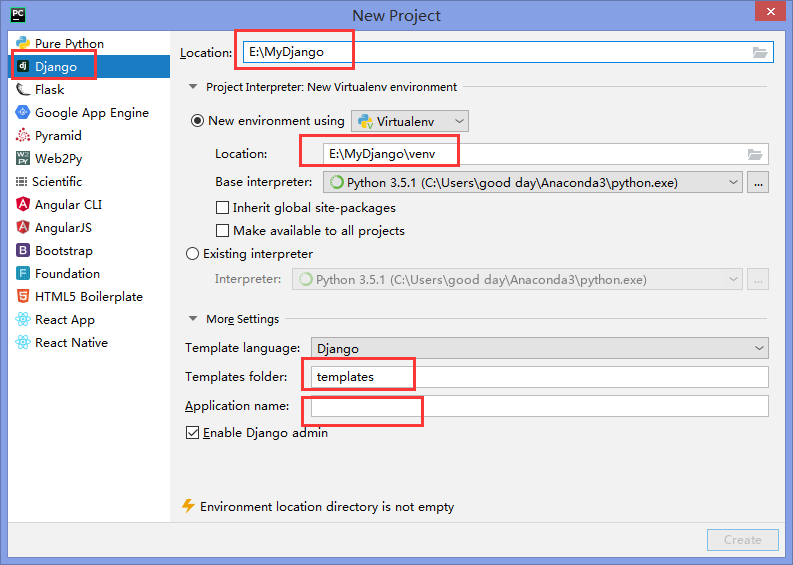Click the Scientific project icon
The image size is (793, 565).
[21, 181]
